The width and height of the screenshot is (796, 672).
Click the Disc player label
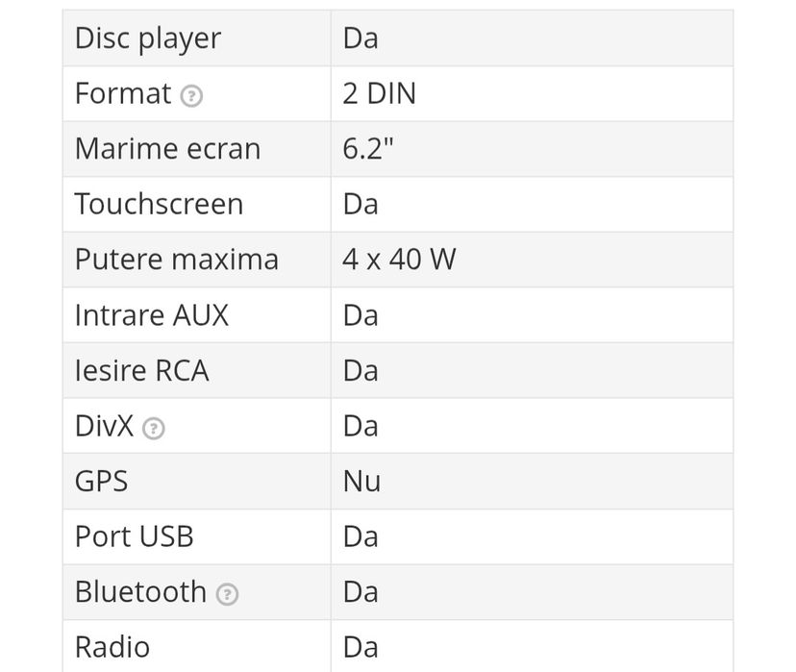tap(147, 38)
